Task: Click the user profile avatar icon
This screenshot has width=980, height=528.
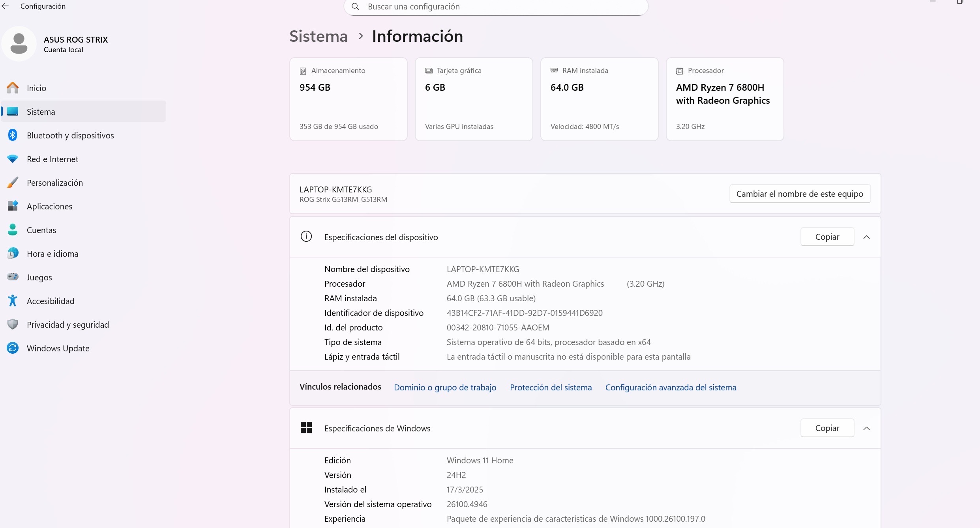Action: click(19, 44)
